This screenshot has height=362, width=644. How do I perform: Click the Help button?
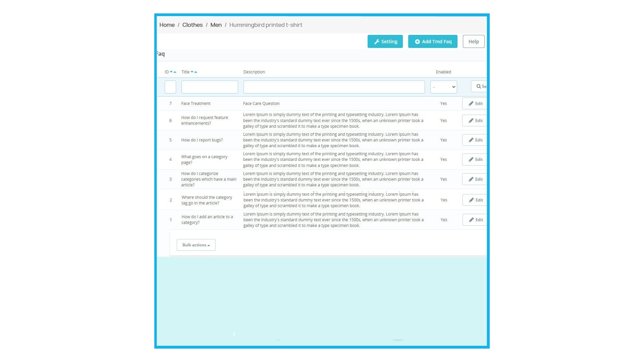pos(473,42)
